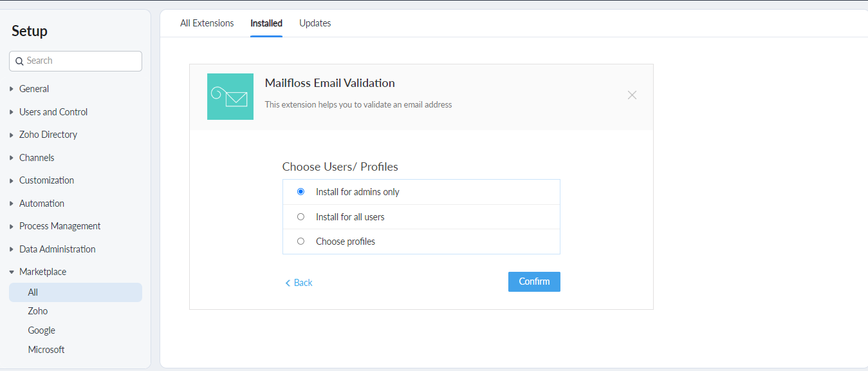Focus the Setup search field

80,61
